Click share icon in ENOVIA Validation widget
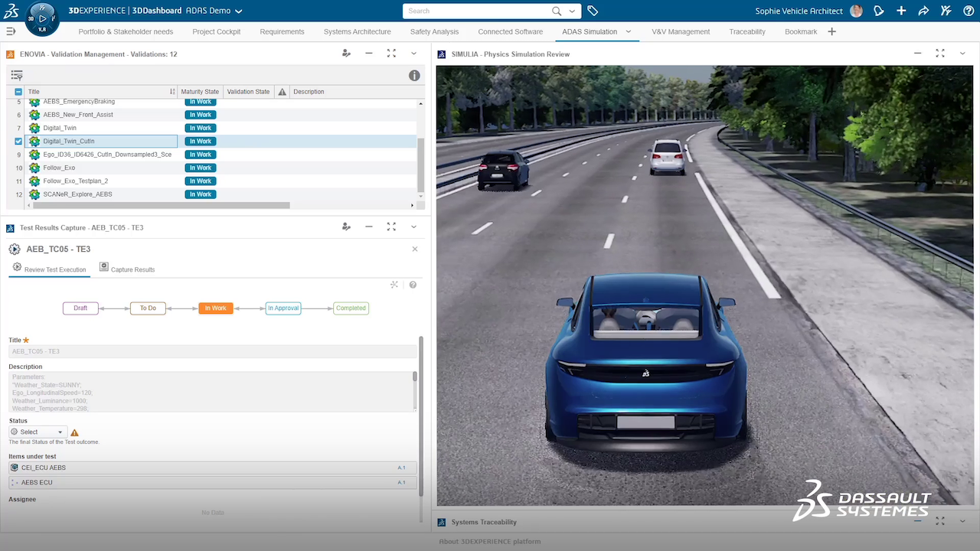Screen dimensions: 980x551 pyautogui.click(x=346, y=54)
